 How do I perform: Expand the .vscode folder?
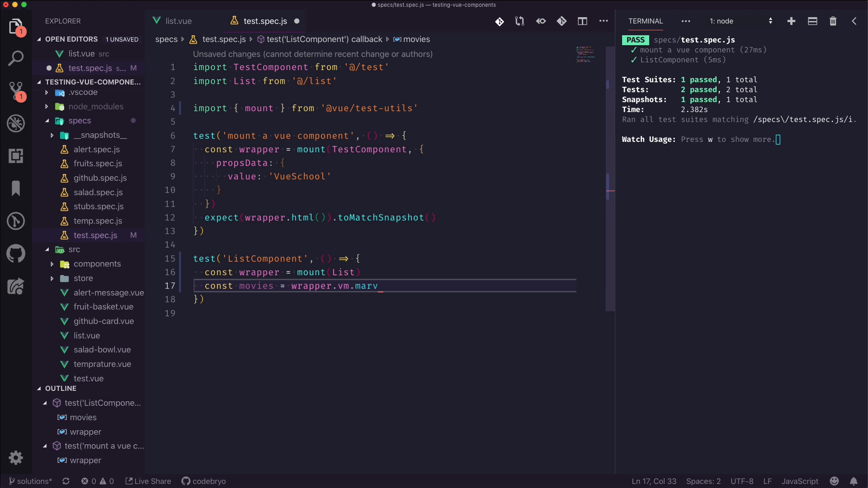(x=47, y=93)
